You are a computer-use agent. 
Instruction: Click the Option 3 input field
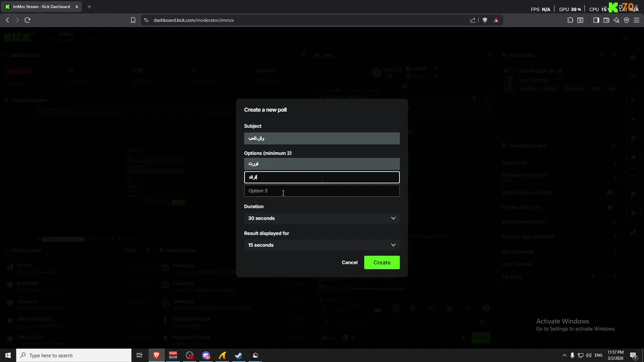[x=322, y=191]
